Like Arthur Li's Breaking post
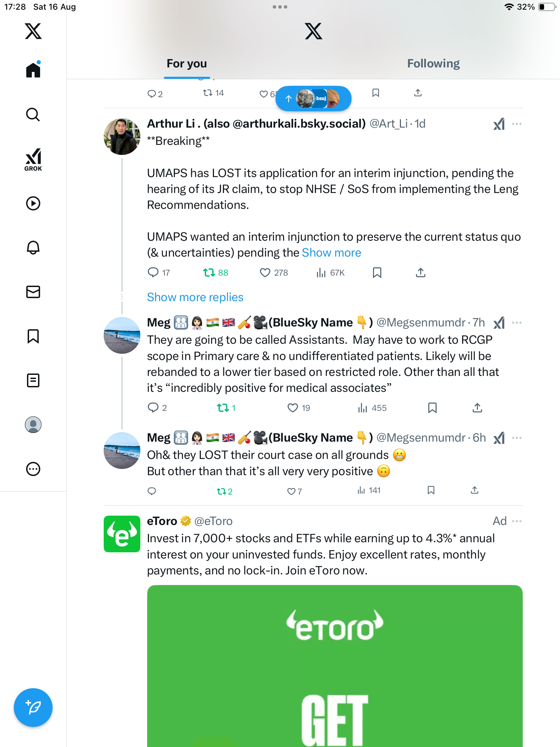 265,273
